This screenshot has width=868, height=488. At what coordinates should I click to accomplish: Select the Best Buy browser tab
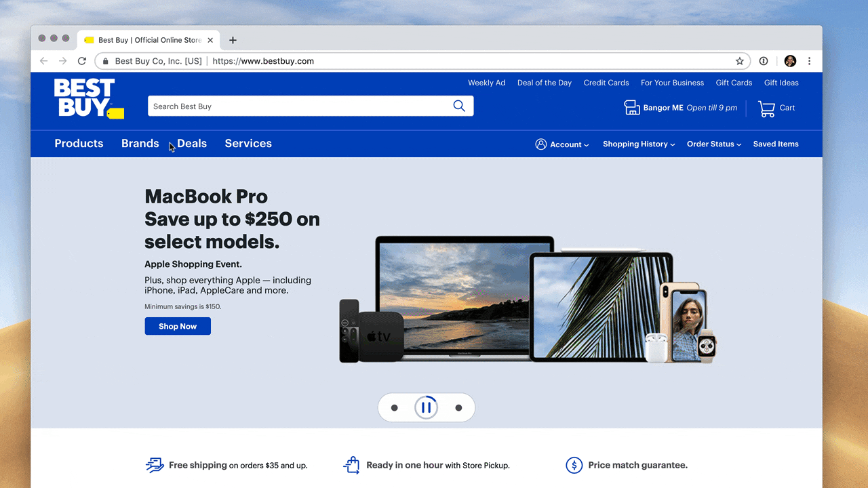tap(149, 40)
